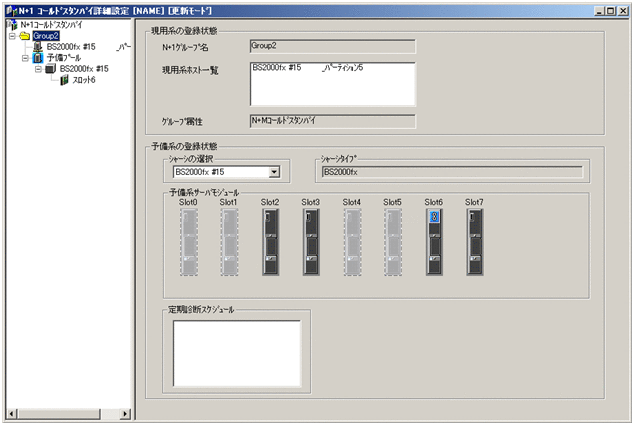Open the シャーシの選択 dropdown arrow
Viewport: 635px width, 427px height.
pyautogui.click(x=274, y=172)
